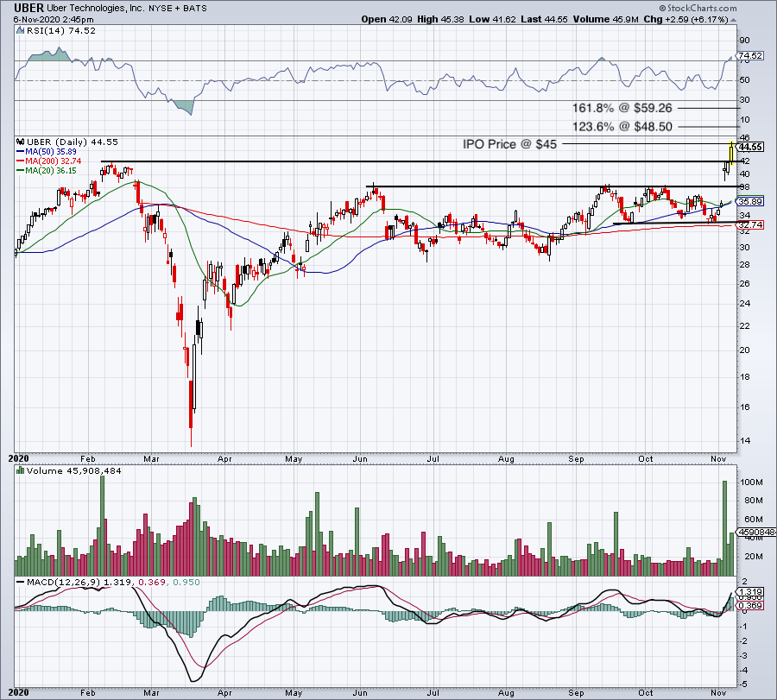This screenshot has width=777, height=700.
Task: Click the tallest February volume bar
Action: pos(103,526)
